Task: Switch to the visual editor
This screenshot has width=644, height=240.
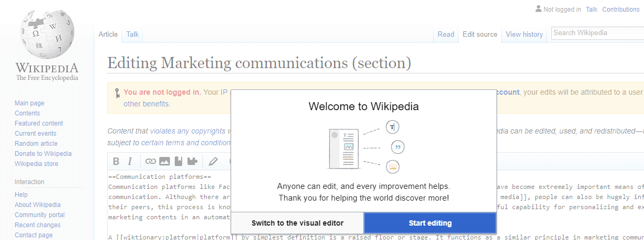Action: point(297,223)
